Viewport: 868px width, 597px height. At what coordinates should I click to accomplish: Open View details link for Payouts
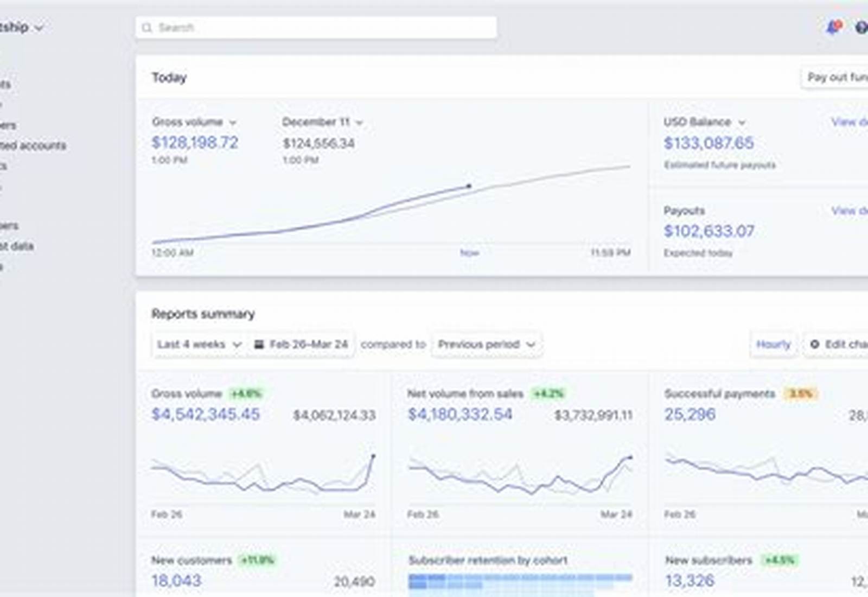pos(850,211)
